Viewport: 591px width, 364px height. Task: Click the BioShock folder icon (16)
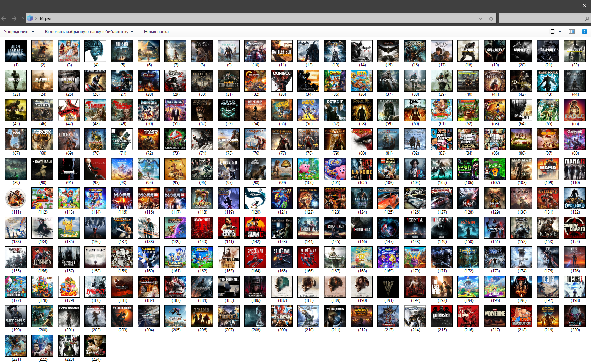click(415, 51)
